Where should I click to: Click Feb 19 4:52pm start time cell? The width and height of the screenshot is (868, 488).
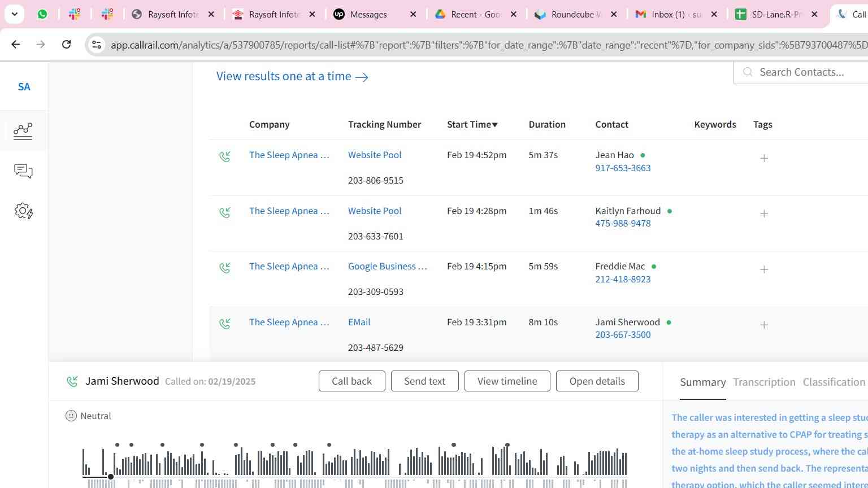(x=476, y=155)
